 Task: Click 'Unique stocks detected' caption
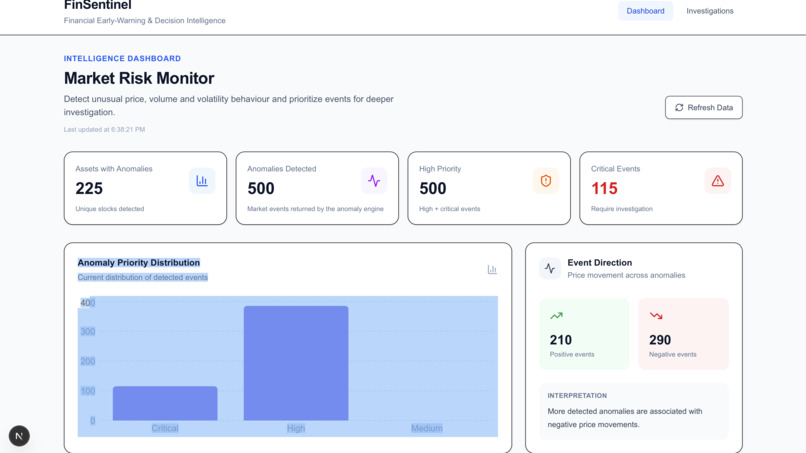coord(109,209)
